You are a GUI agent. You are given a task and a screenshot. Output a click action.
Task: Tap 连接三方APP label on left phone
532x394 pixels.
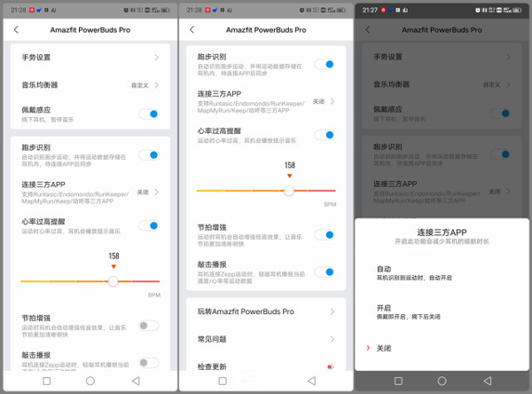[x=43, y=185]
